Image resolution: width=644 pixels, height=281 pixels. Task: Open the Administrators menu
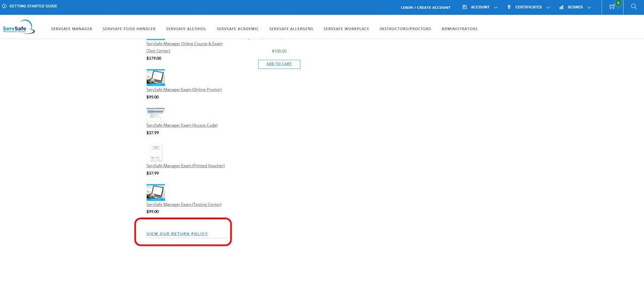click(x=460, y=29)
